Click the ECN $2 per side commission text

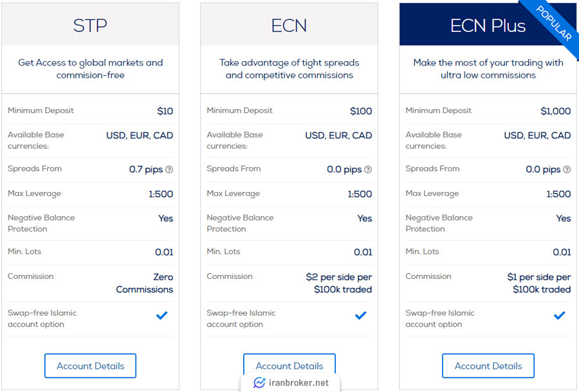[339, 283]
